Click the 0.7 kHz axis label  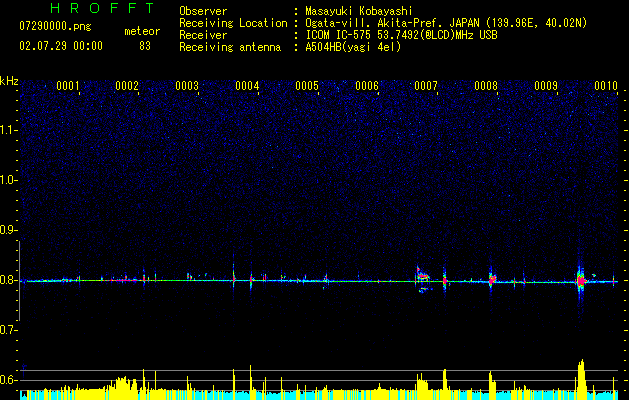(x=8, y=330)
